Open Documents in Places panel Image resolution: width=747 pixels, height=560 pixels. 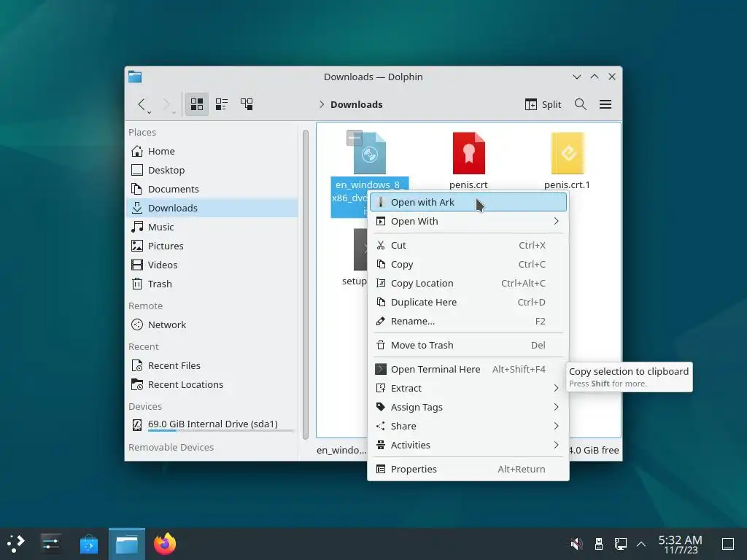(212, 189)
